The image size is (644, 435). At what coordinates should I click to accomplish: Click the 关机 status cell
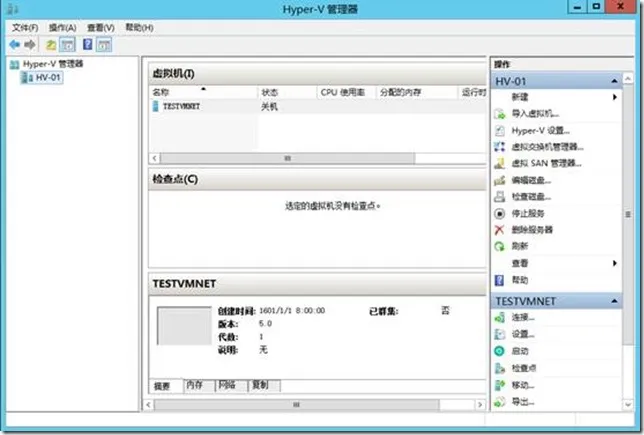pyautogui.click(x=269, y=107)
